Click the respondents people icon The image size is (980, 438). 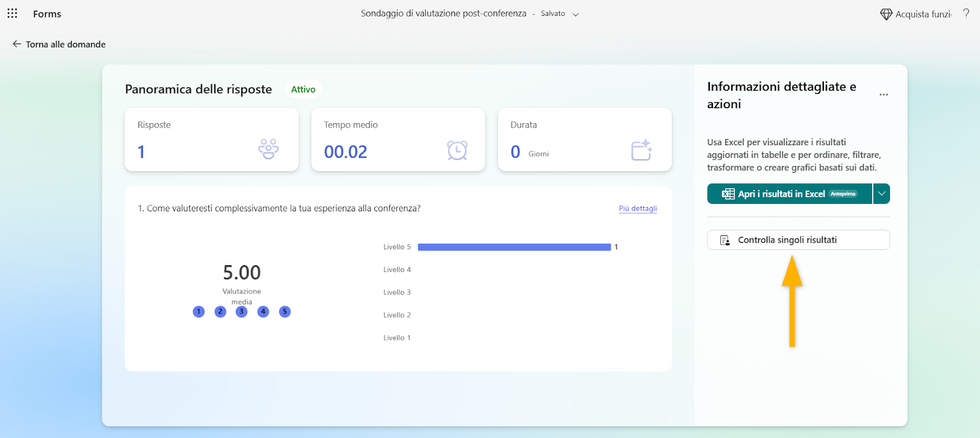pyautogui.click(x=268, y=149)
